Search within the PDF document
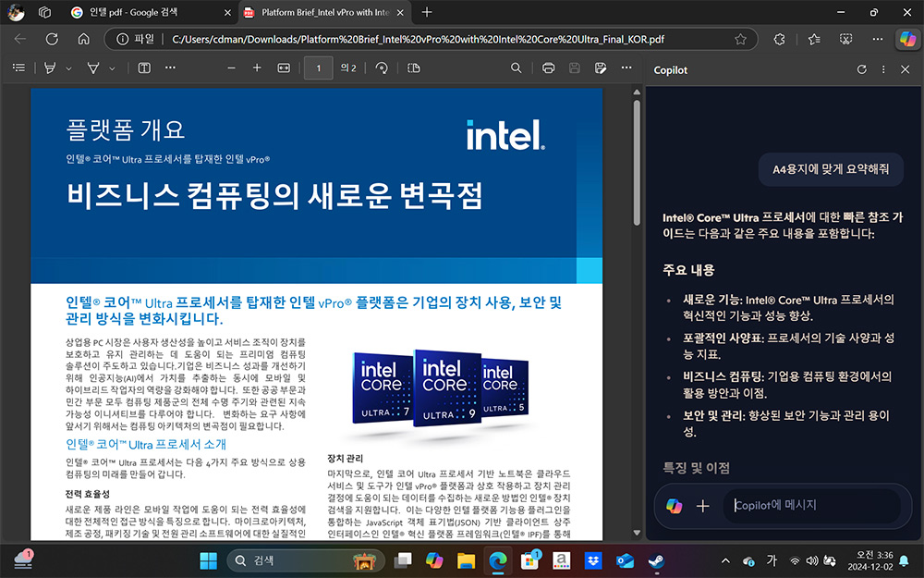 coord(517,68)
